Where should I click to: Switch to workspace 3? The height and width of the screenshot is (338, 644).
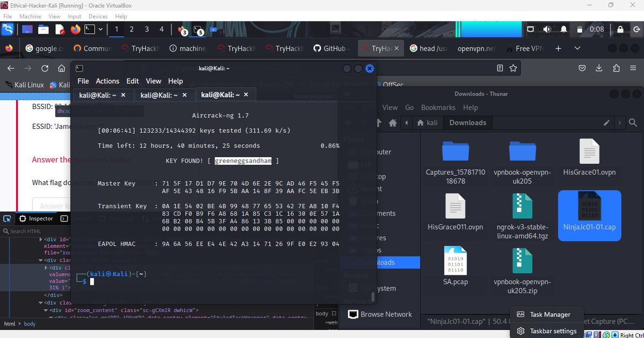pyautogui.click(x=147, y=29)
